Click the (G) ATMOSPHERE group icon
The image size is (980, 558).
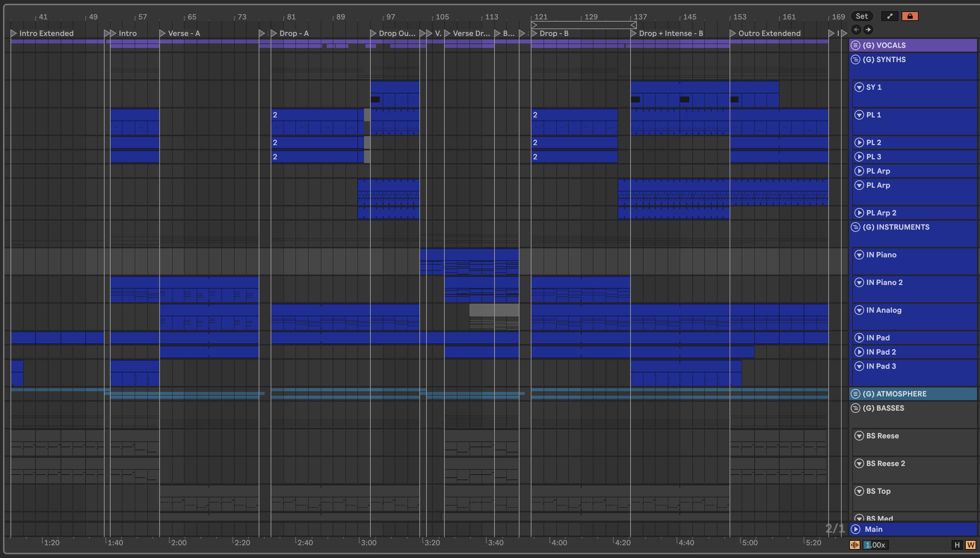pos(856,393)
